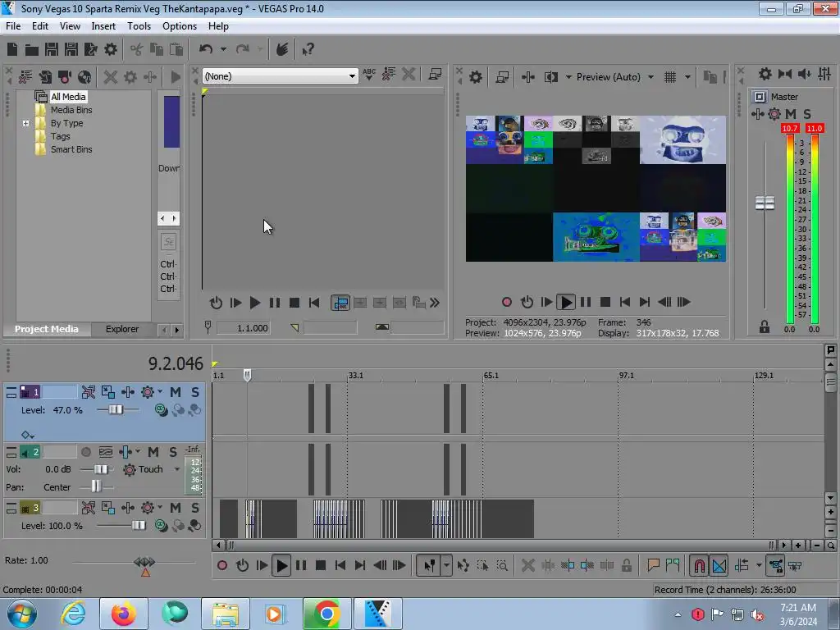Open Master FX icon on the mixer
Image resolution: width=840 pixels, height=630 pixels.
tap(757, 113)
